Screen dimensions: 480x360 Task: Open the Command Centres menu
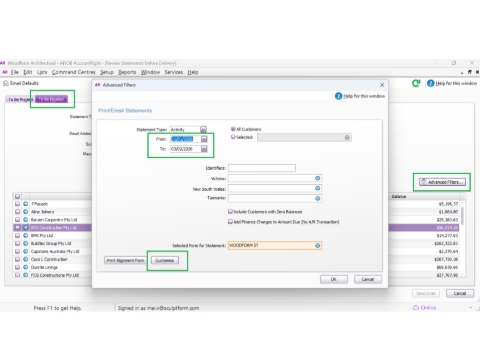[x=74, y=72]
